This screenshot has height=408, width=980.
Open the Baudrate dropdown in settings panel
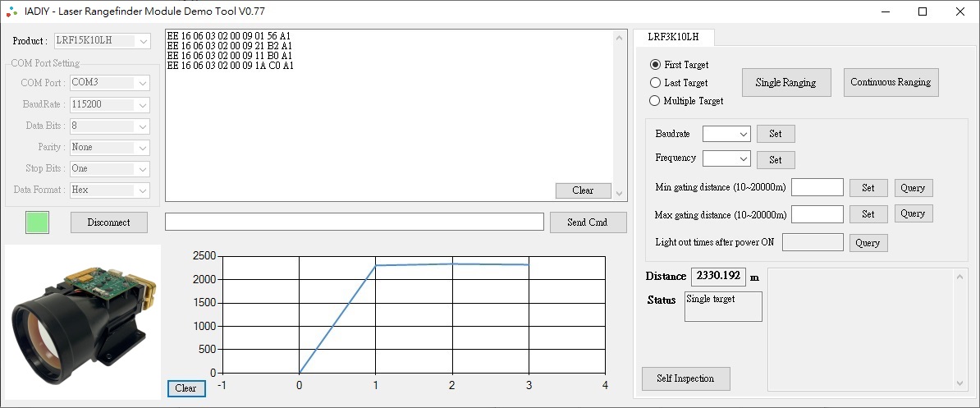726,134
